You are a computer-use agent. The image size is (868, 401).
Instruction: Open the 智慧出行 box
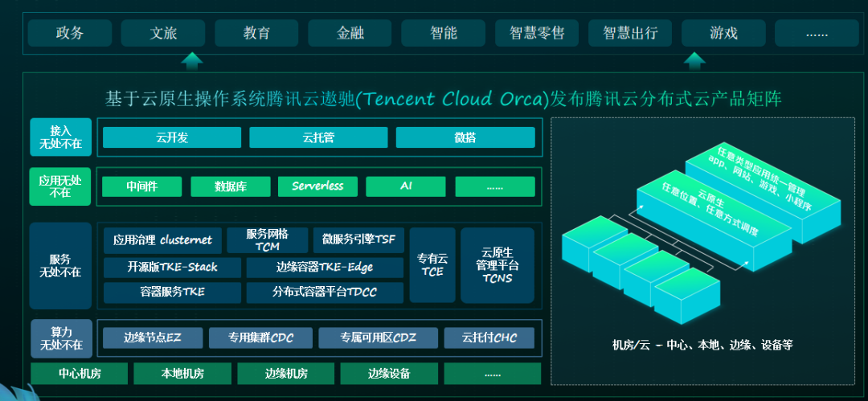coord(630,33)
